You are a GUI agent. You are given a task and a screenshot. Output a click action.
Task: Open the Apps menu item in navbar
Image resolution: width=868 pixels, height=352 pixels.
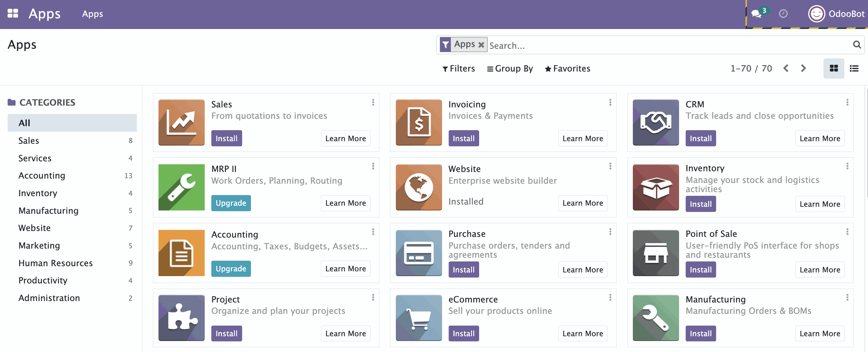(x=92, y=14)
